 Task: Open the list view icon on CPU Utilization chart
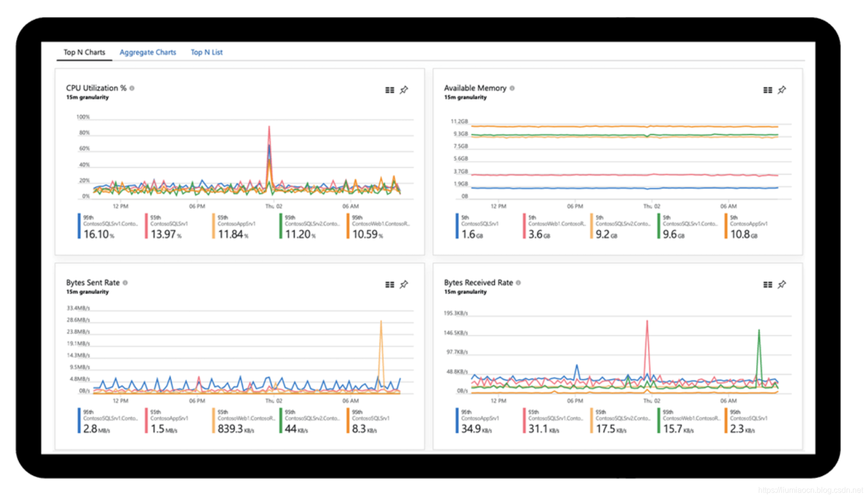click(390, 90)
